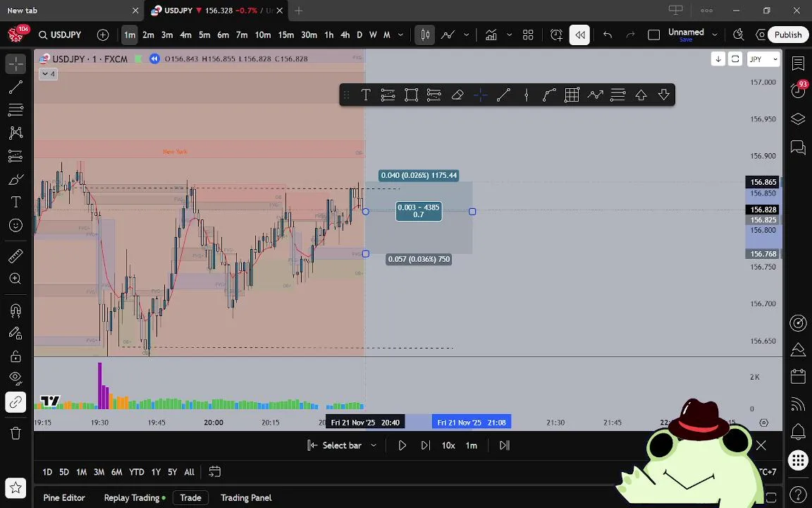The width and height of the screenshot is (812, 508).
Task: Switch to the 1h timeframe
Action: (x=329, y=35)
